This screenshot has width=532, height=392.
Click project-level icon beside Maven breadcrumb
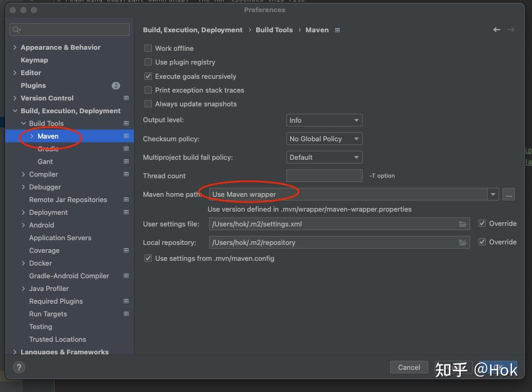tap(338, 30)
